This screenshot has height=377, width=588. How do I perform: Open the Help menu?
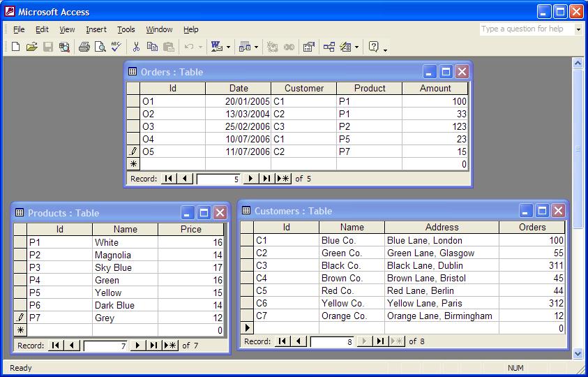pos(191,29)
